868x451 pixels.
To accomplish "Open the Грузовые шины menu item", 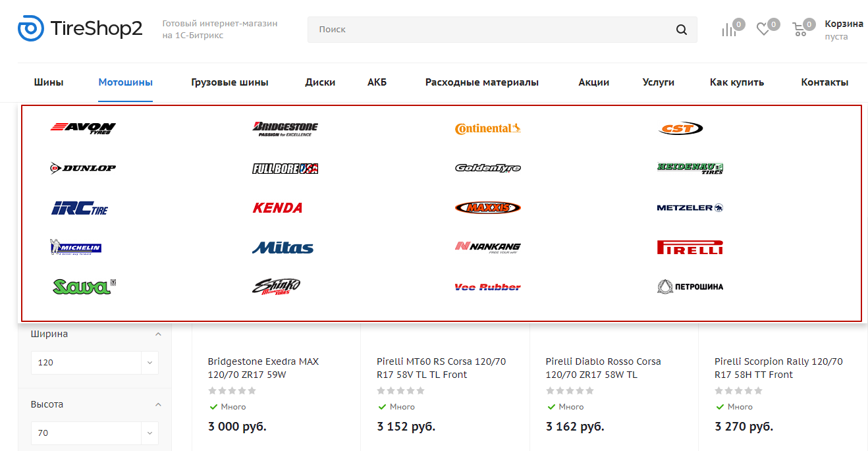I will (230, 82).
